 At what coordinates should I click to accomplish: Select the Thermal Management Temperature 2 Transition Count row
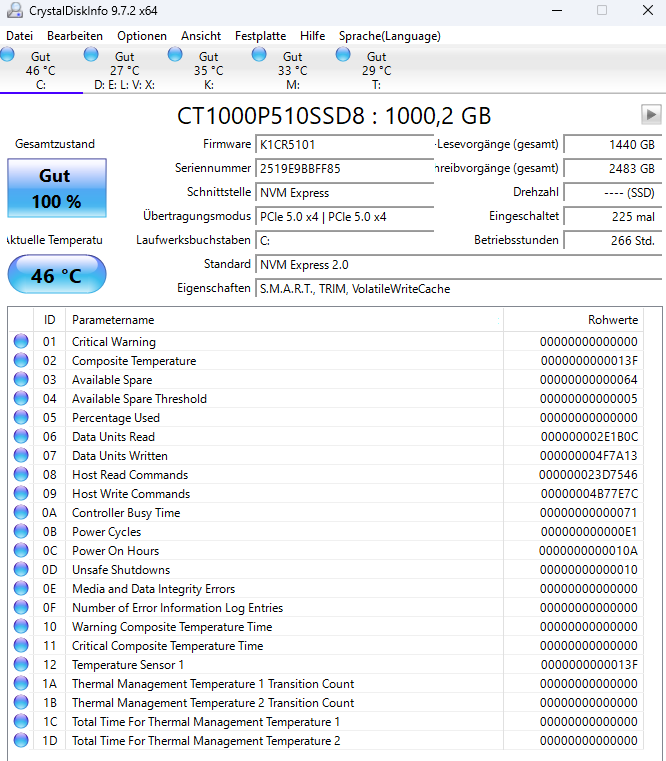coord(326,702)
